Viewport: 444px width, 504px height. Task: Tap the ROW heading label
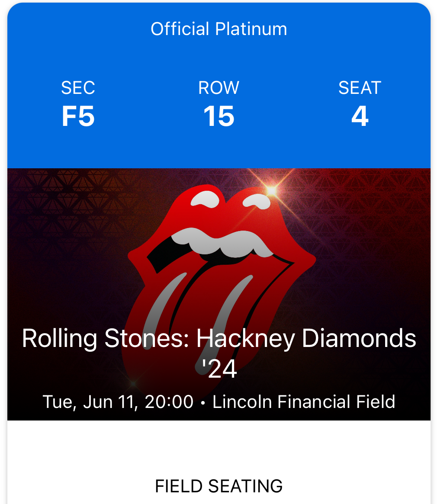219,88
